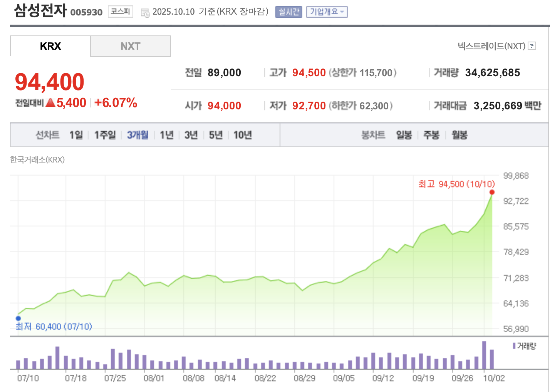This screenshot has width=550, height=392.
Task: Click the 시가 value 94,000
Action: click(x=224, y=106)
